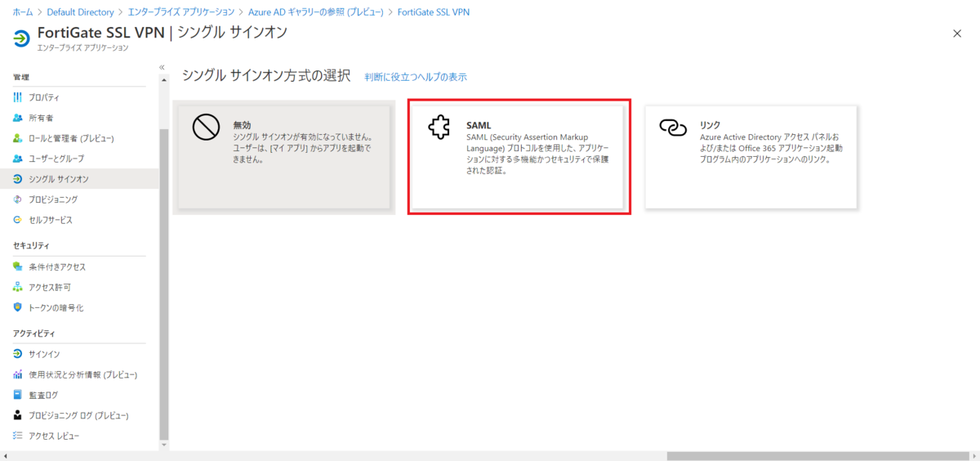Open セルフサービス menu item
Viewport: 980px width, 461px height.
[x=79, y=220]
